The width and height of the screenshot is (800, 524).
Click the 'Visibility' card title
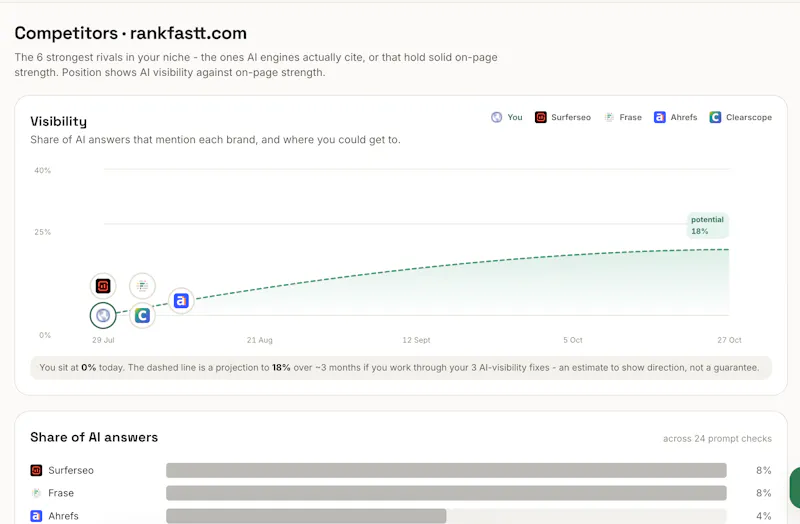59,121
